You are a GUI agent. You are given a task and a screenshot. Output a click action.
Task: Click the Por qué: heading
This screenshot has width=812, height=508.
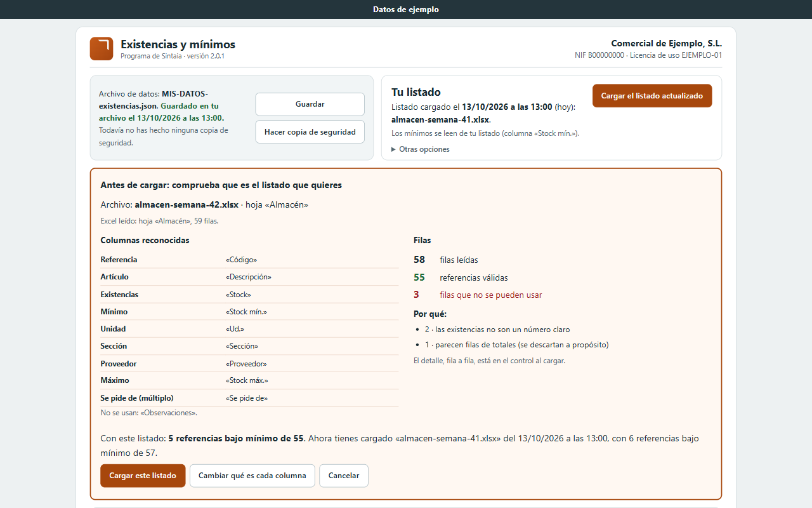pos(430,314)
